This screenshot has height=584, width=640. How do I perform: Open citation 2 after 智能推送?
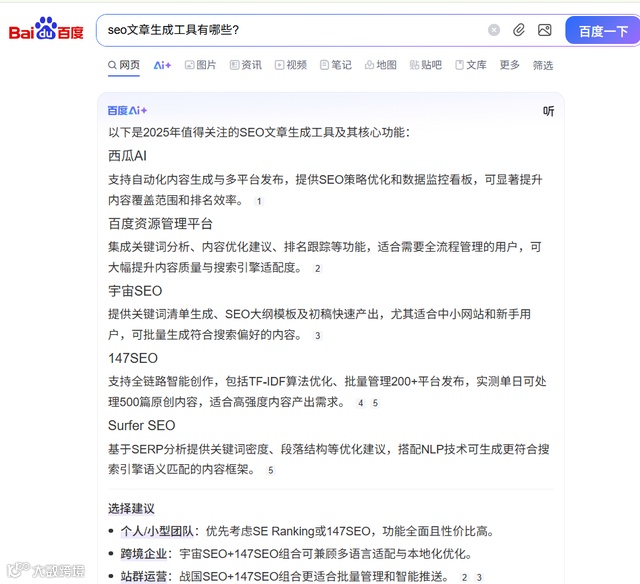click(x=464, y=577)
